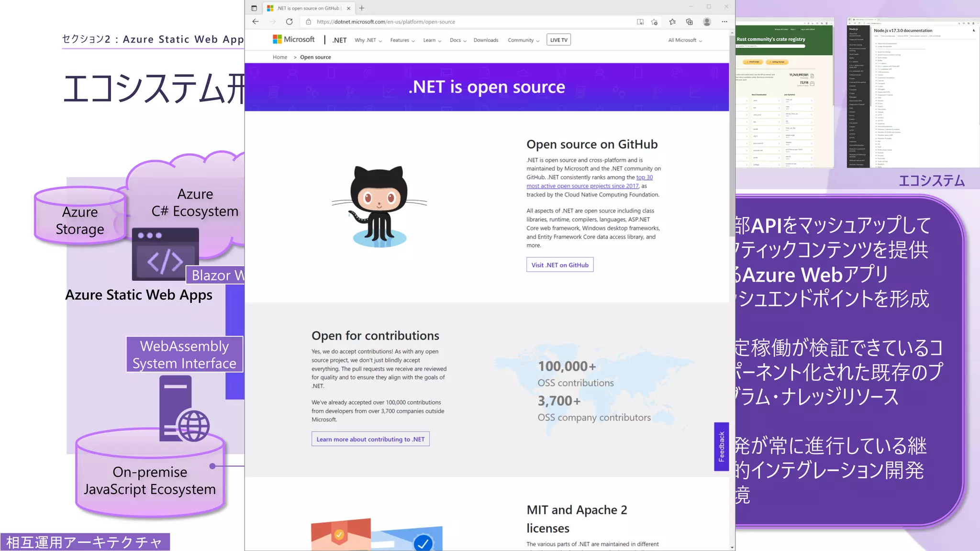The width and height of the screenshot is (980, 551).
Task: Follow the top 30 most active projects link
Action: [x=582, y=186]
